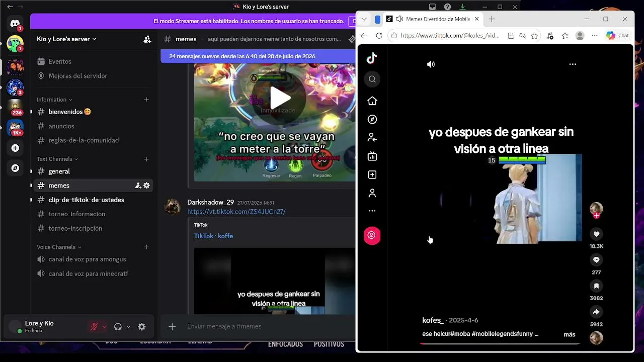Bookmark the TikTok video

[596, 286]
